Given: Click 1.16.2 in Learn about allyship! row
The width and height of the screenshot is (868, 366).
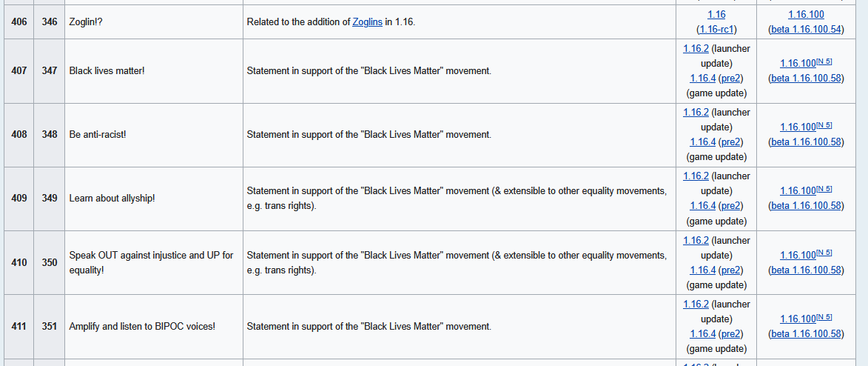Looking at the screenshot, I should click(x=696, y=176).
